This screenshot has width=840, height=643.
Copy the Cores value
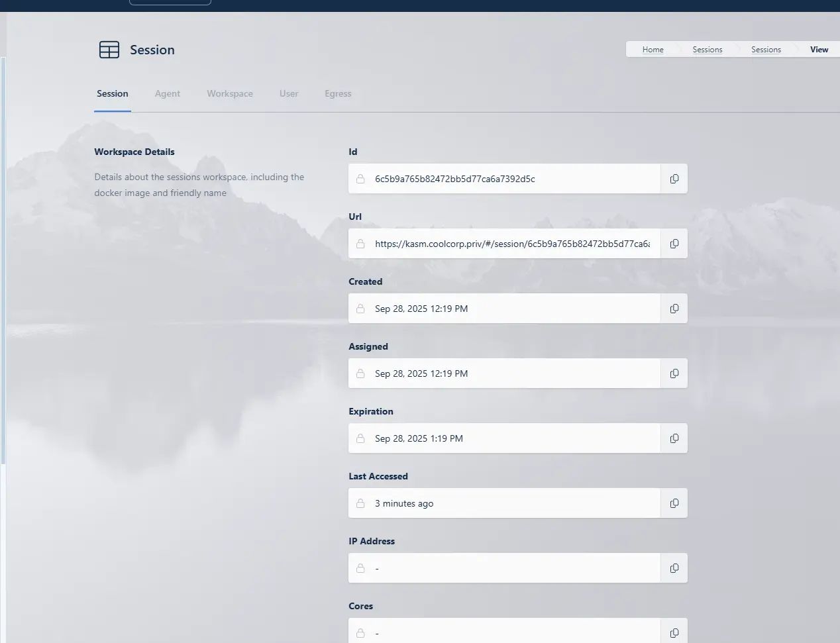[674, 632]
